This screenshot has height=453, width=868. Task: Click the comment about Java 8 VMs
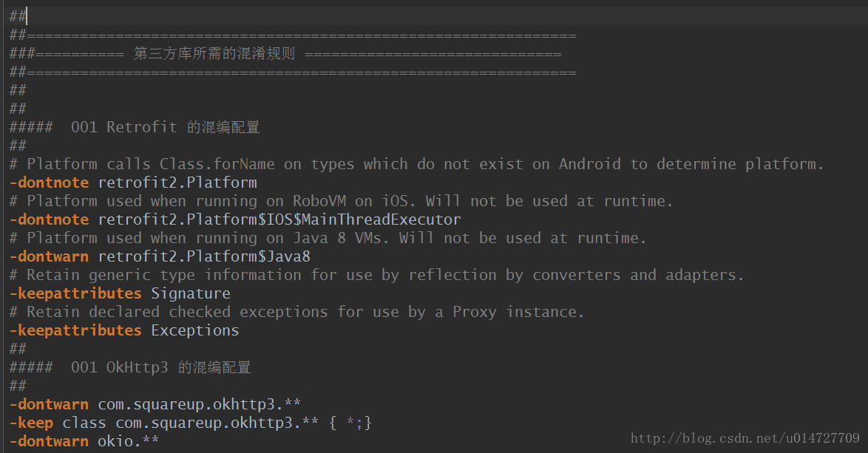pyautogui.click(x=328, y=239)
